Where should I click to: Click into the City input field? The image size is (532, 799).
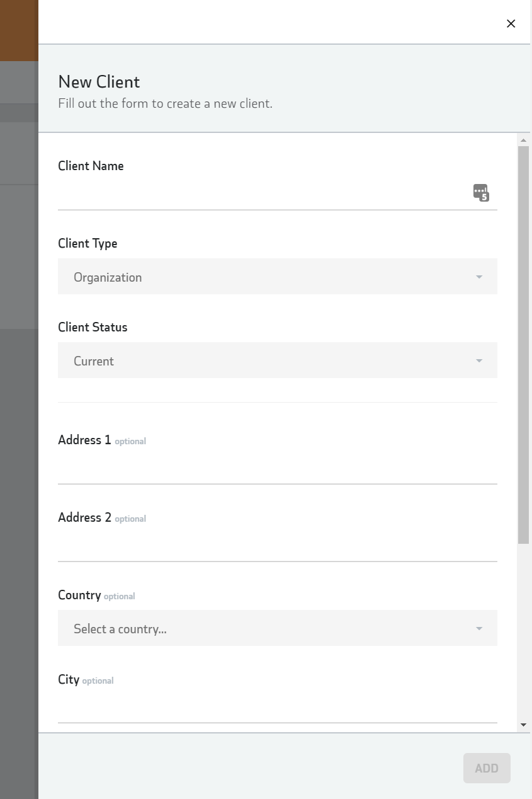277,708
